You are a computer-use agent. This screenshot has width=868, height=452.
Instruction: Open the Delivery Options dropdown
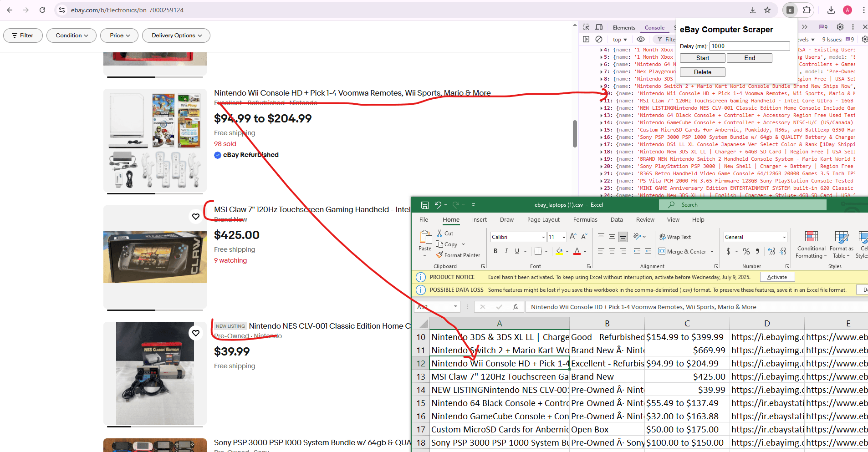pyautogui.click(x=176, y=36)
